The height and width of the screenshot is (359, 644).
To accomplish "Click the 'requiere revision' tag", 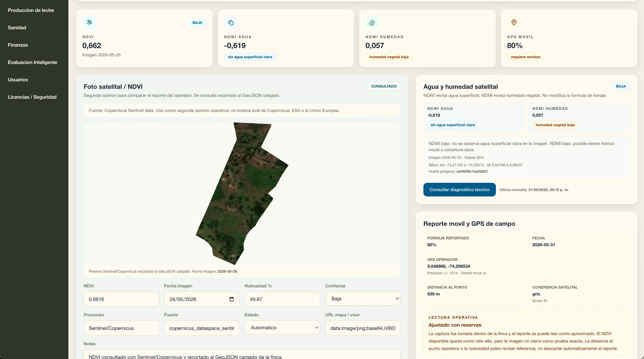I will pos(526,57).
